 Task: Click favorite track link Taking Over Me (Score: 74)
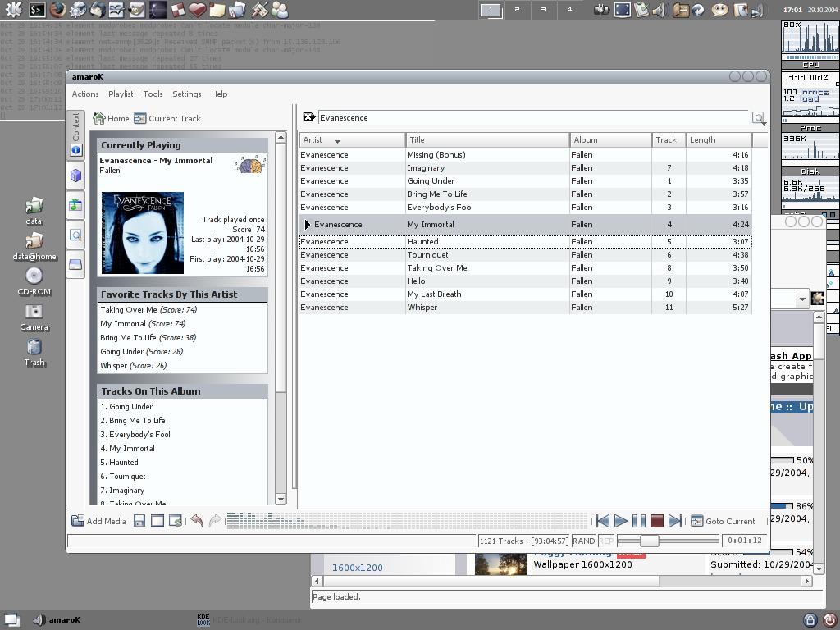coord(148,309)
